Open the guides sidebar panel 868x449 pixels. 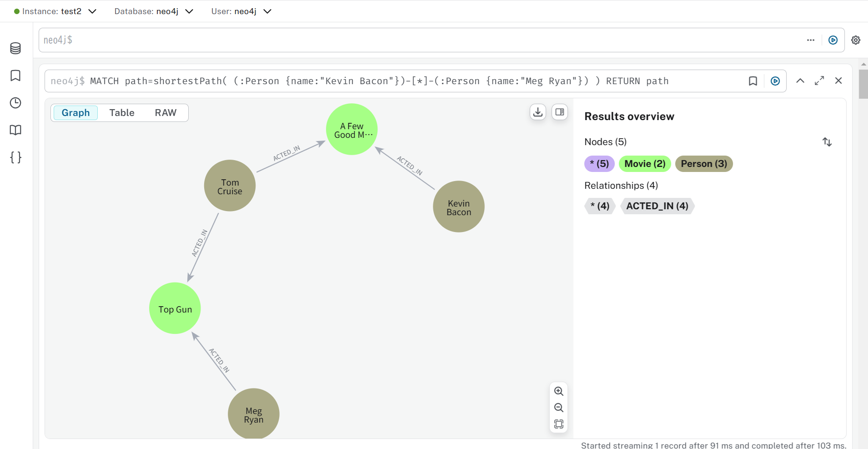pyautogui.click(x=15, y=130)
